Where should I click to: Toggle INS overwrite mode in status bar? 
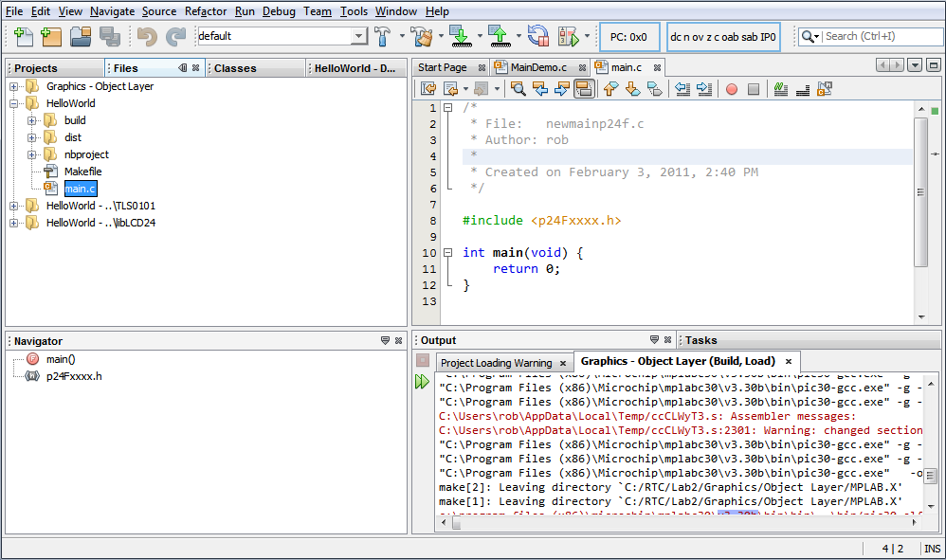[931, 548]
